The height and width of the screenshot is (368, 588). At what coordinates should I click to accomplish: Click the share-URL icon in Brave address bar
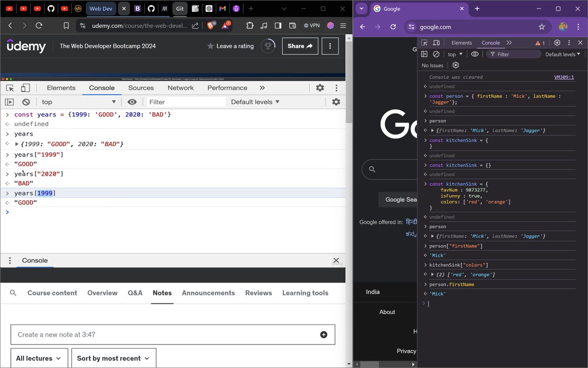click(195, 26)
